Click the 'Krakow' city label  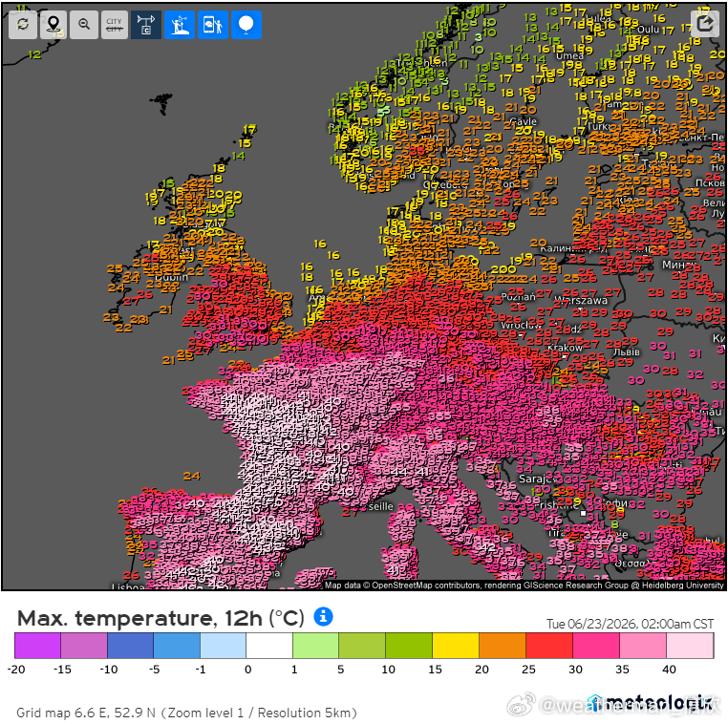point(565,347)
